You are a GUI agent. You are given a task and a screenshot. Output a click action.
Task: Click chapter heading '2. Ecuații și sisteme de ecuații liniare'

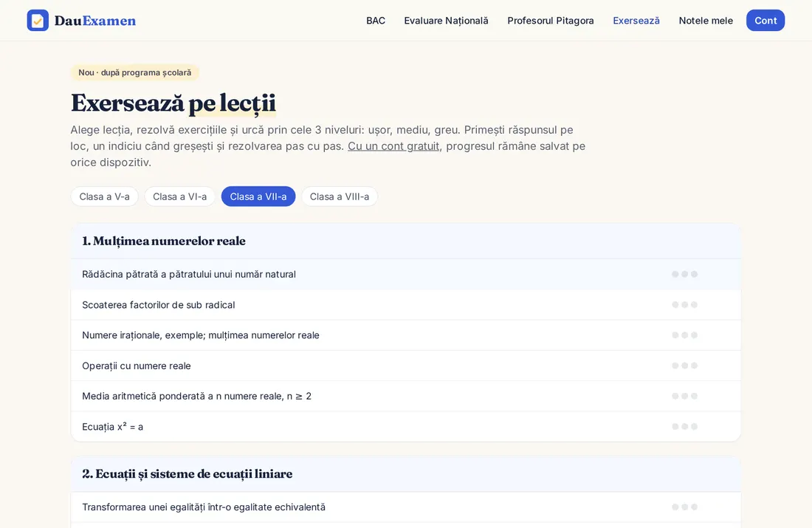pyautogui.click(x=187, y=474)
